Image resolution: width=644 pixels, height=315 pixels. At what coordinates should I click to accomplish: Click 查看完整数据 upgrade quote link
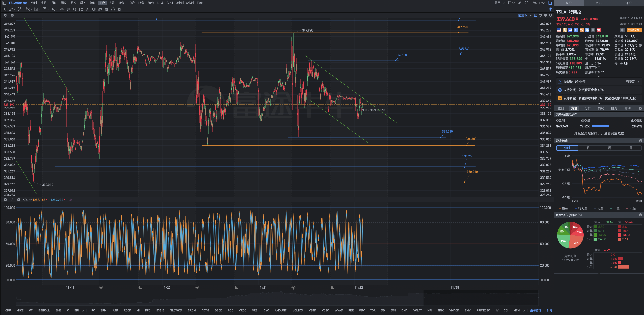click(614, 133)
